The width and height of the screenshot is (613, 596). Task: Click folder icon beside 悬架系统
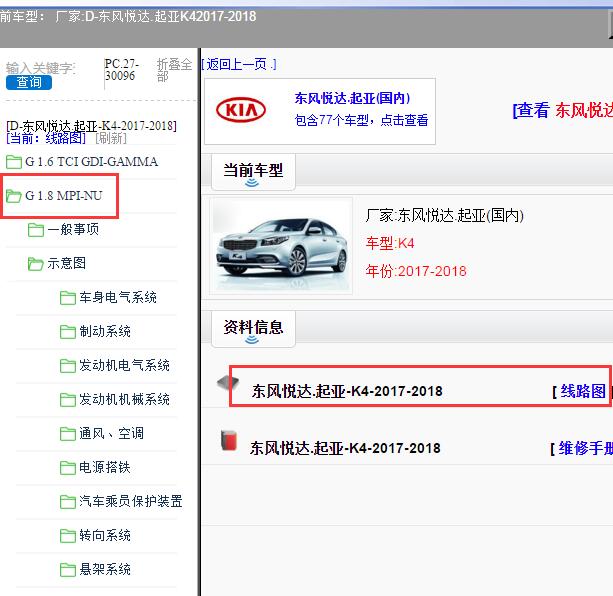click(x=68, y=569)
